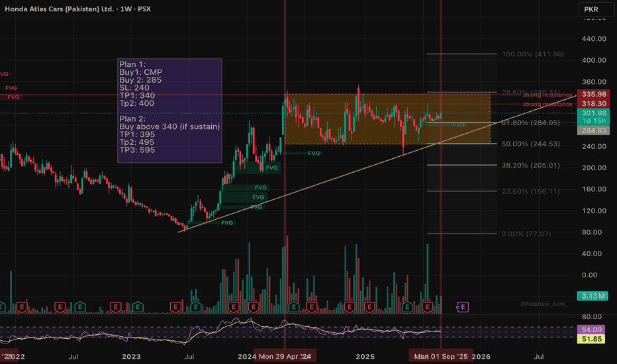
Task: Click the 3.13M volume label
Action: tap(593, 296)
